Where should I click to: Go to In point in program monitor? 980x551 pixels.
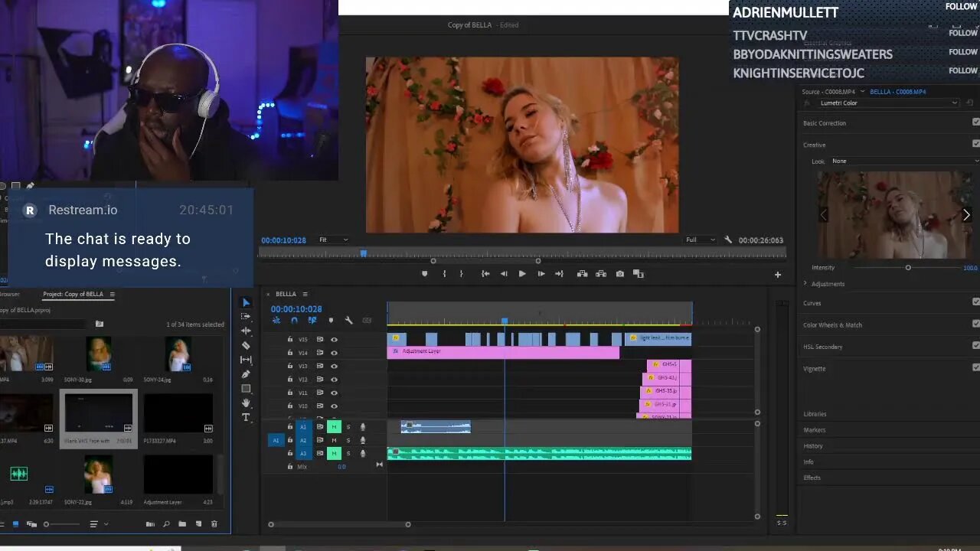click(x=485, y=274)
